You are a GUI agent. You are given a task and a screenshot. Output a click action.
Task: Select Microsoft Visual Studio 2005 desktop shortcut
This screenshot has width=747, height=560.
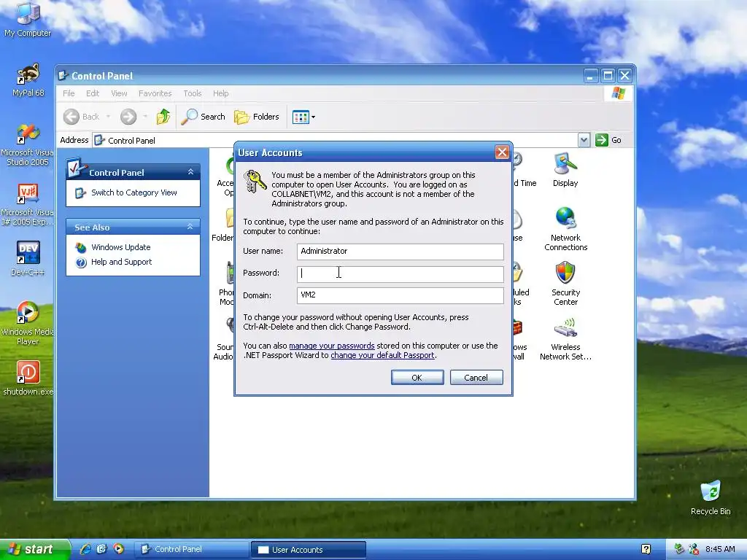(27, 145)
